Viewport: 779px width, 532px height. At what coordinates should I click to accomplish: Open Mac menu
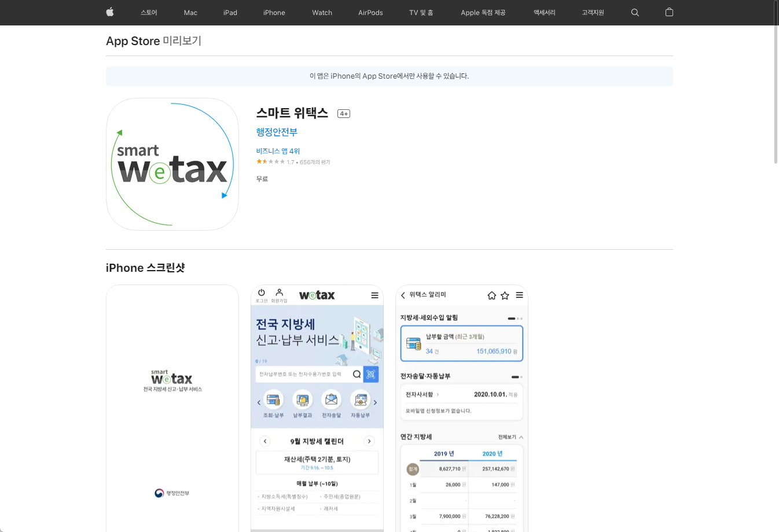click(190, 12)
